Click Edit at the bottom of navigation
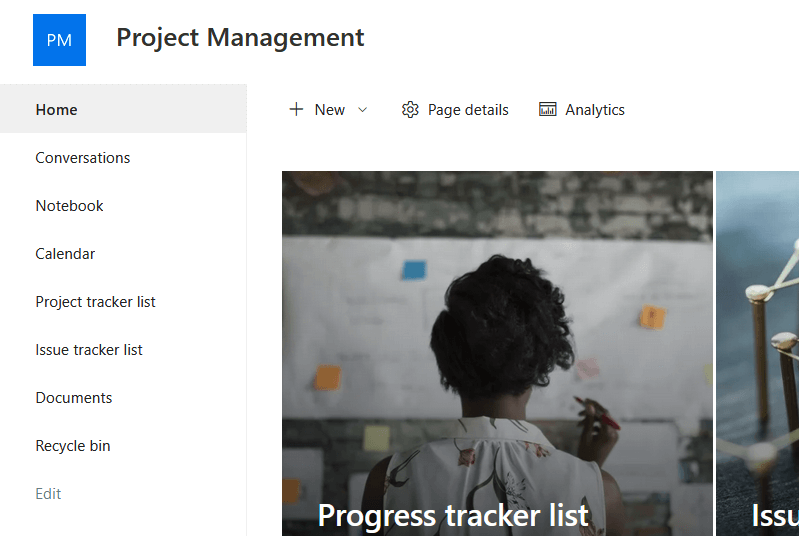799x536 pixels. tap(48, 494)
